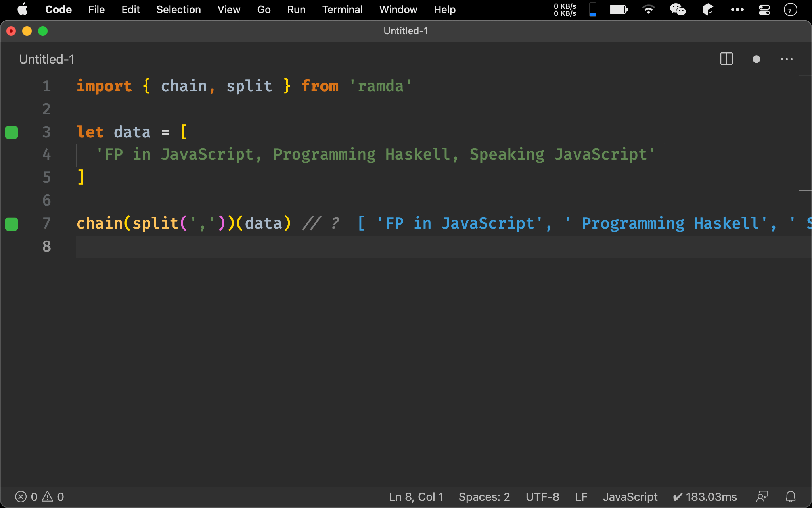812x508 pixels.
Task: Open the WeChat menu bar icon
Action: (678, 9)
